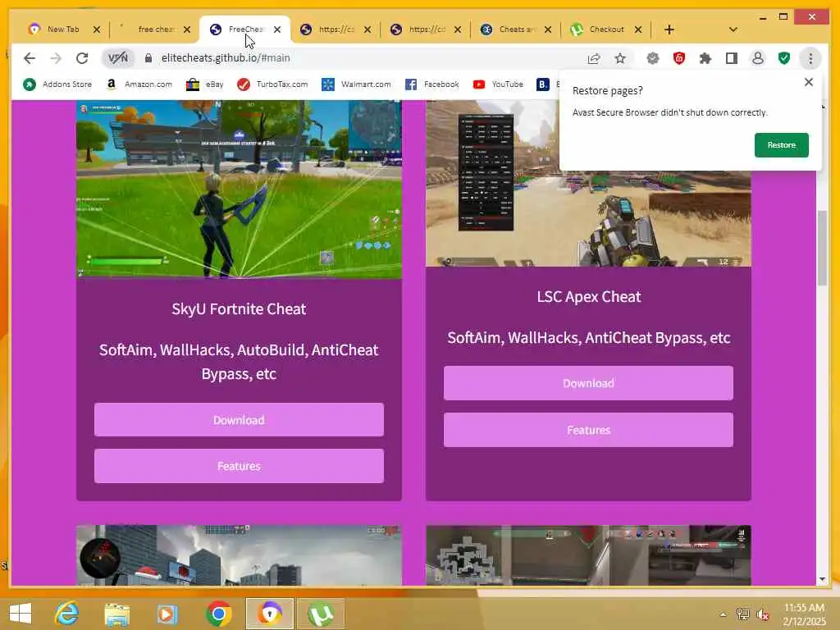Open the Amazon.com bookmark

tap(139, 84)
